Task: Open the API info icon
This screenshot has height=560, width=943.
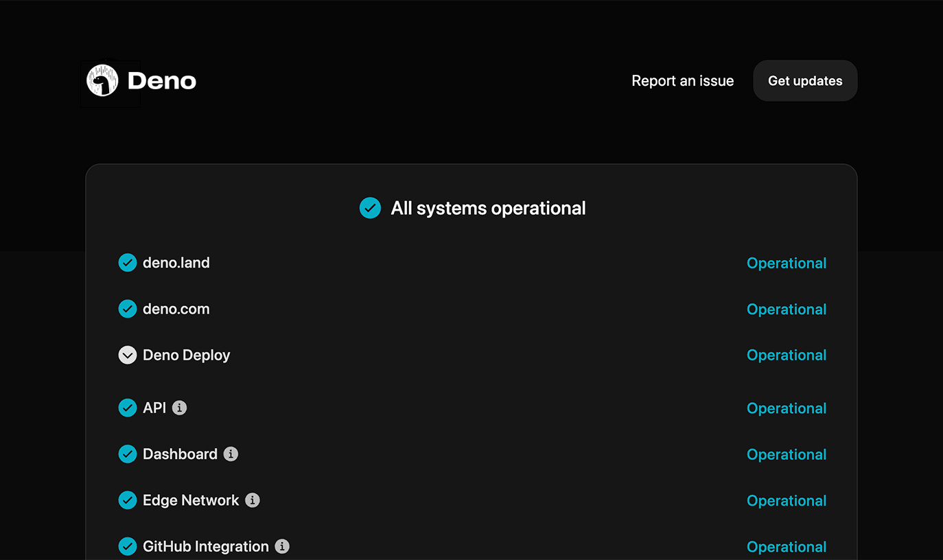Action: [x=180, y=408]
